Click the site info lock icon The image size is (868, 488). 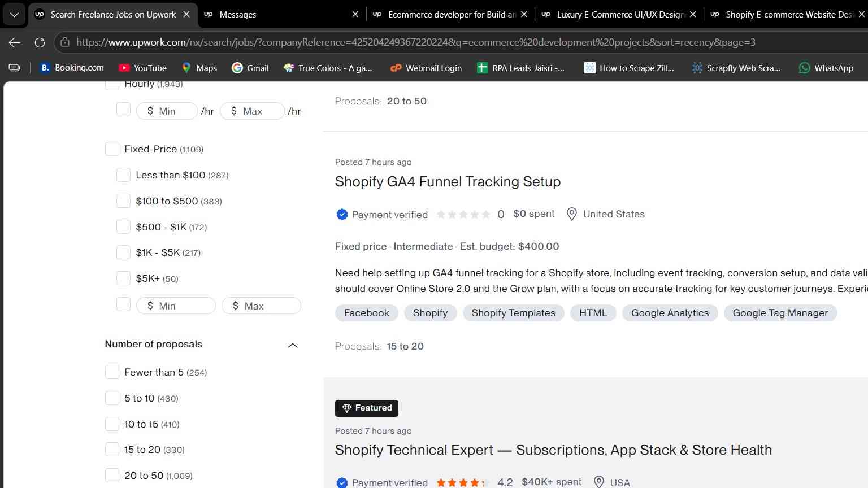(65, 42)
